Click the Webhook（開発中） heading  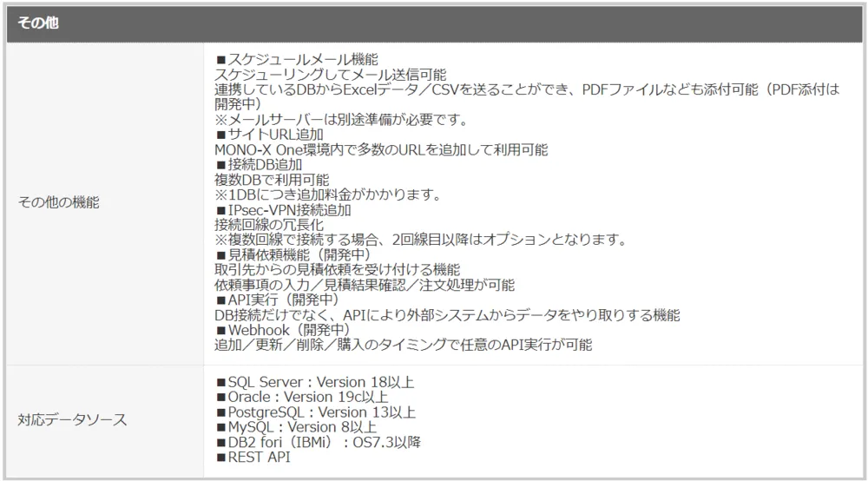tap(282, 330)
